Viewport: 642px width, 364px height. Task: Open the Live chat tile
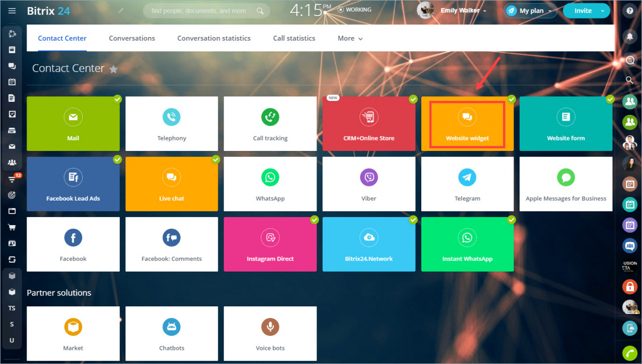coord(172,184)
